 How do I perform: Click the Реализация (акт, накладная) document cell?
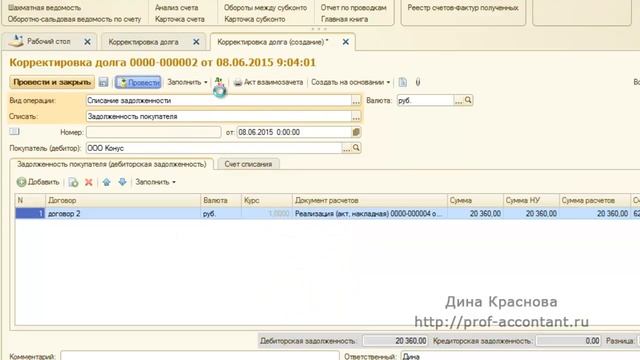coord(369,213)
